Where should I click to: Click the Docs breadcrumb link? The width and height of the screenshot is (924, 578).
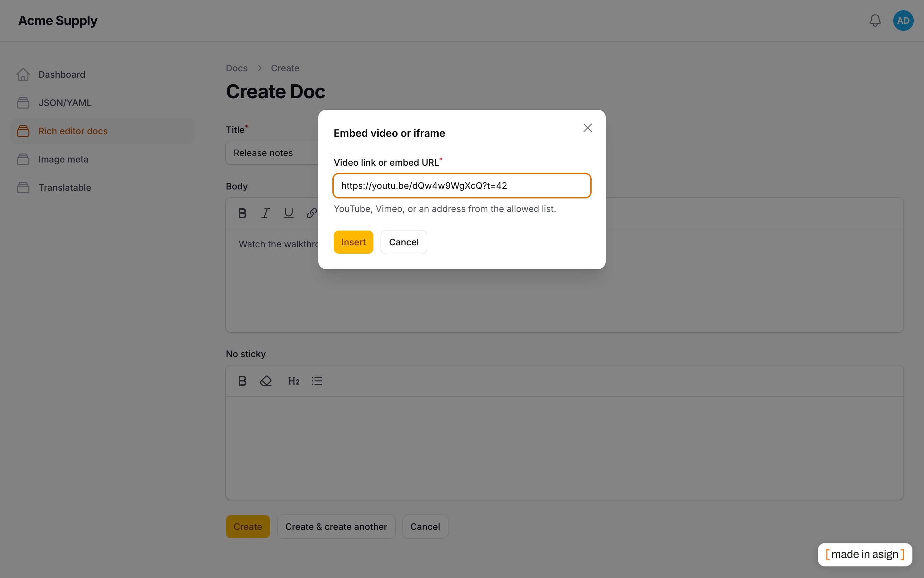point(237,68)
